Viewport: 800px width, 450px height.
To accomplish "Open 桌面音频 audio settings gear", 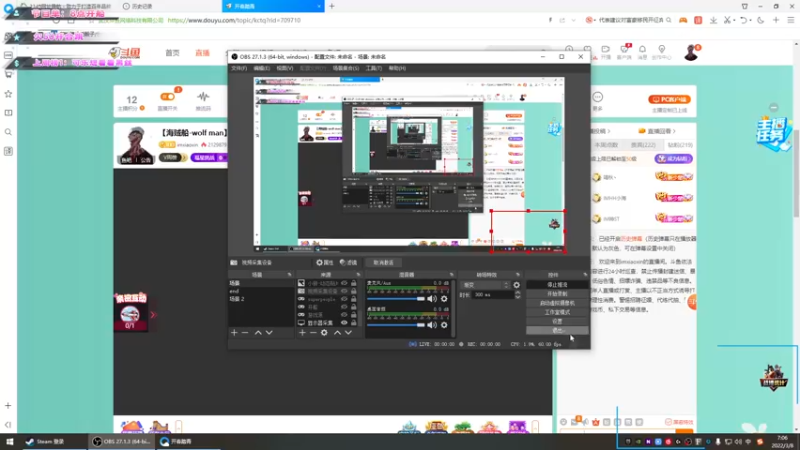I will pyautogui.click(x=444, y=324).
